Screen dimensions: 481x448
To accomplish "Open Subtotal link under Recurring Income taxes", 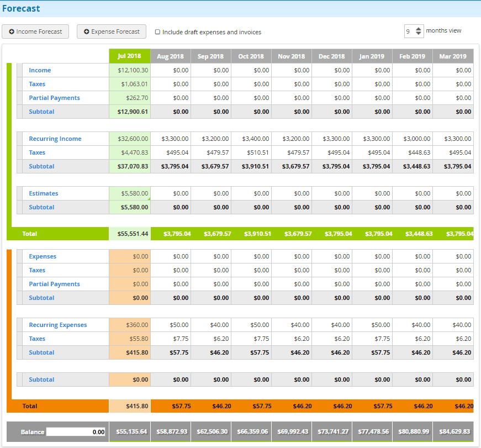I will [41, 166].
